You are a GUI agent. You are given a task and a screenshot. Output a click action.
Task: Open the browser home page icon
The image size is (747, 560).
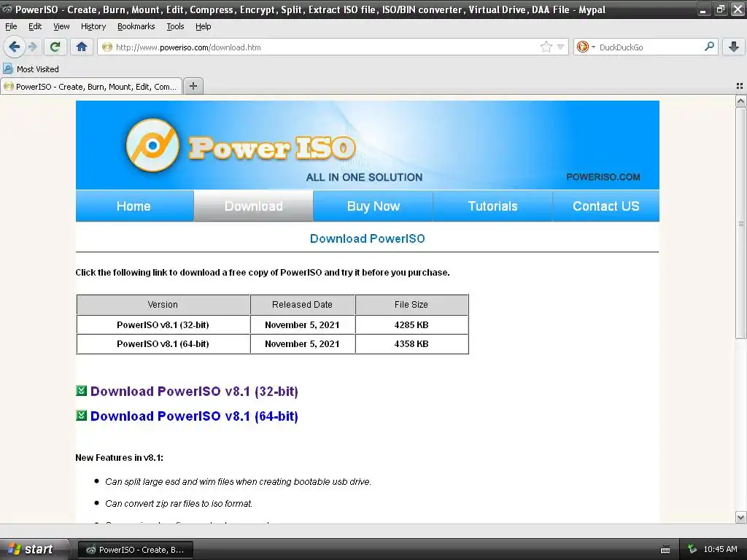point(82,47)
